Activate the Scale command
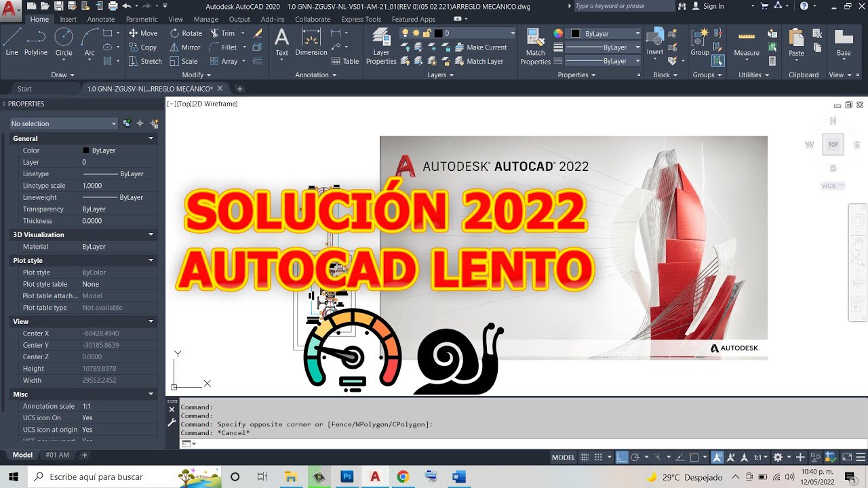This screenshot has height=488, width=868. [184, 61]
